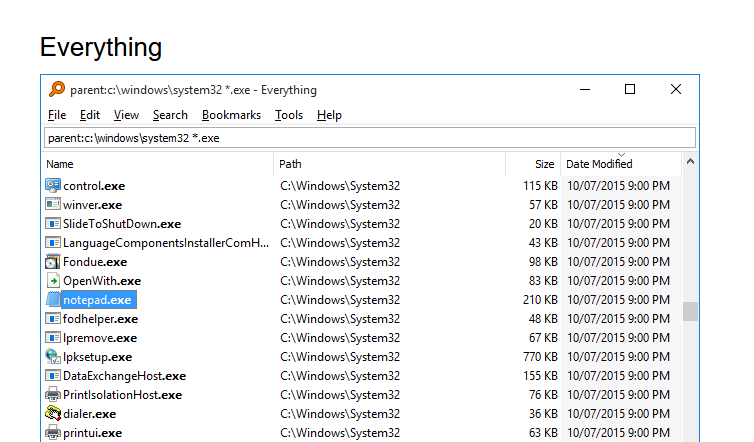Click the date modified cell of dialer.exe
Image resolution: width=754 pixels, height=442 pixels.
click(618, 414)
